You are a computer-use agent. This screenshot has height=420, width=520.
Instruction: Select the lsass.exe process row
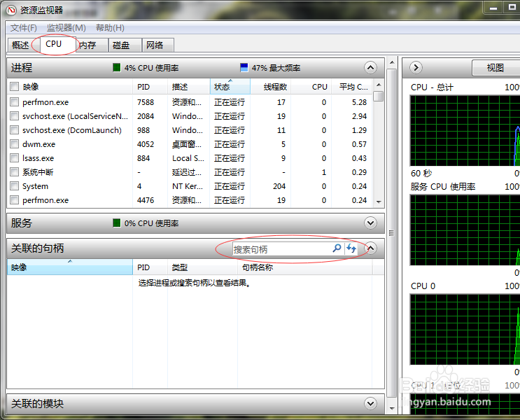[190, 158]
